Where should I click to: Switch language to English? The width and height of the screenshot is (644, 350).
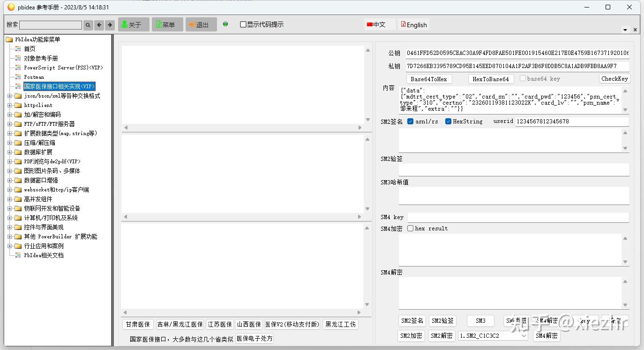coord(413,24)
